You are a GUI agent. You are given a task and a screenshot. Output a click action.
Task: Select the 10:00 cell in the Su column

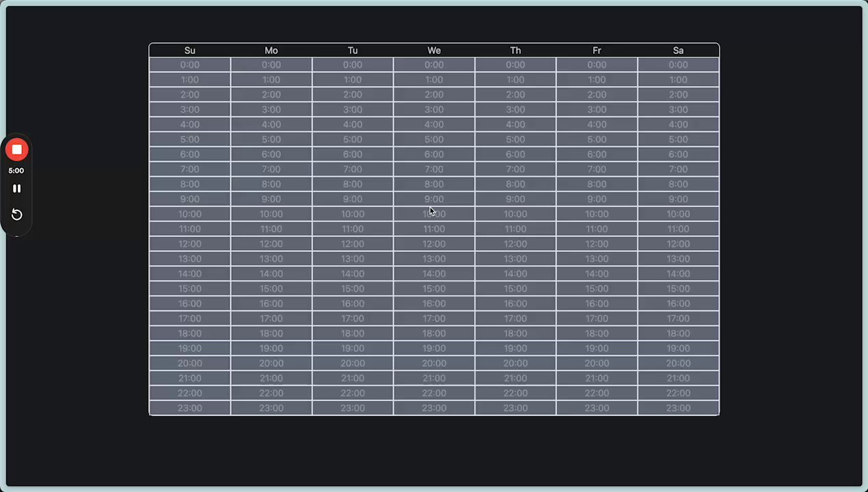[190, 214]
